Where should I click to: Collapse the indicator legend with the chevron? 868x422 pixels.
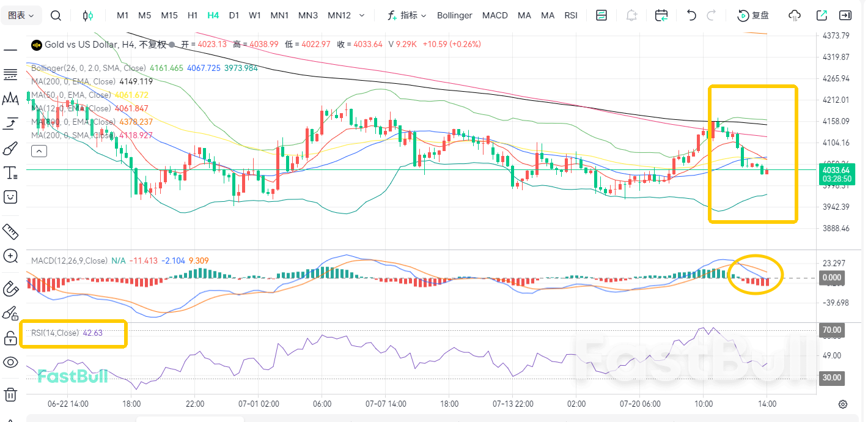pos(39,151)
